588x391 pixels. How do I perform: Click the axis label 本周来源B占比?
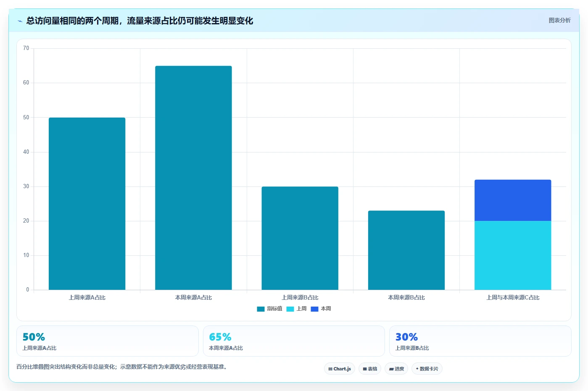[406, 297]
